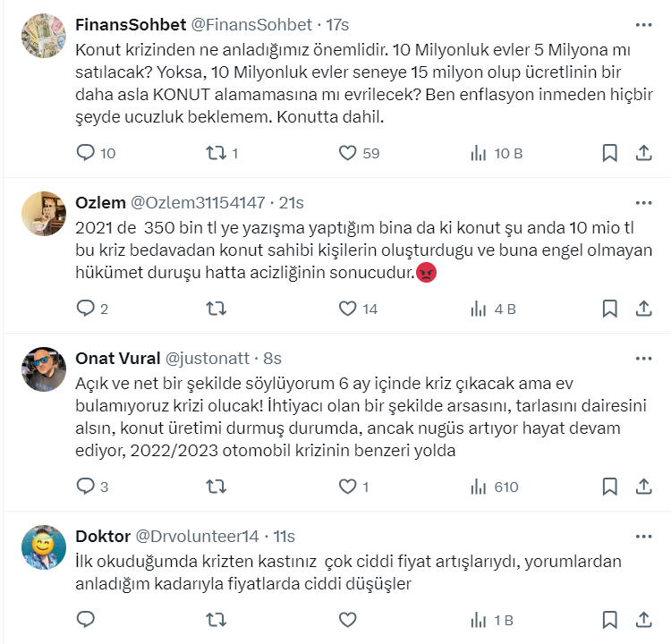Open more options for Onat Vural tweet
The height and width of the screenshot is (644, 671).
pos(642,358)
